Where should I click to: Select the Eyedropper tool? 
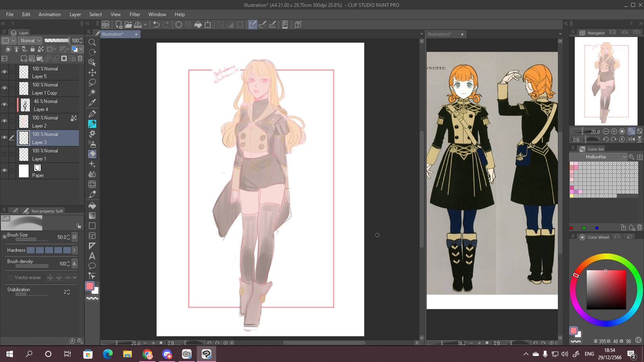[92, 103]
